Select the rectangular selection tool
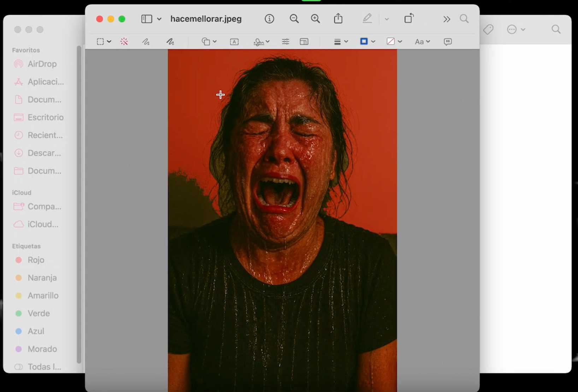Viewport: 578px width, 392px height. pos(100,42)
